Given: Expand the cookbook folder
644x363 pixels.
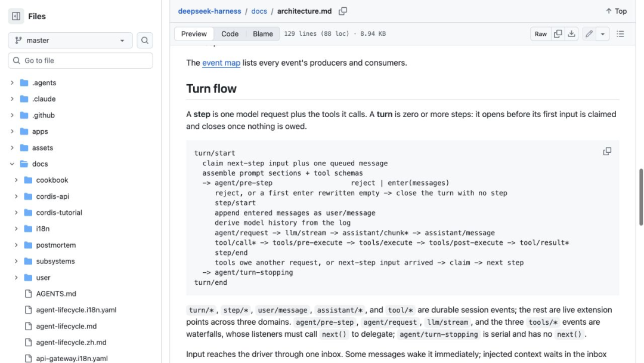Looking at the screenshot, I should coord(16,180).
